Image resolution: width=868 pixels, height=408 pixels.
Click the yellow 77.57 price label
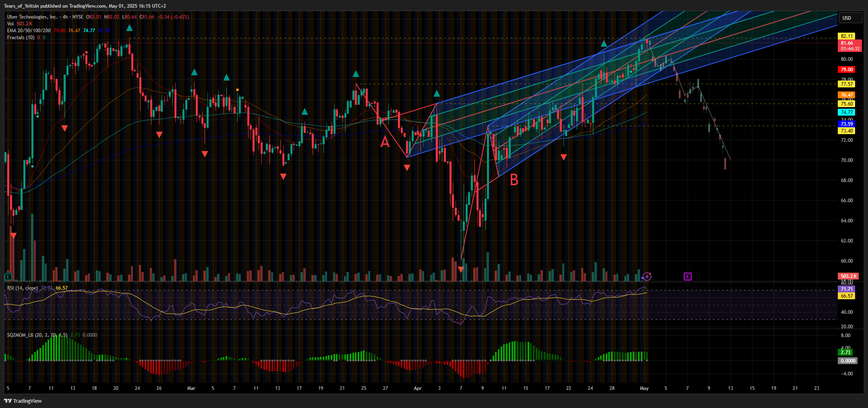847,84
